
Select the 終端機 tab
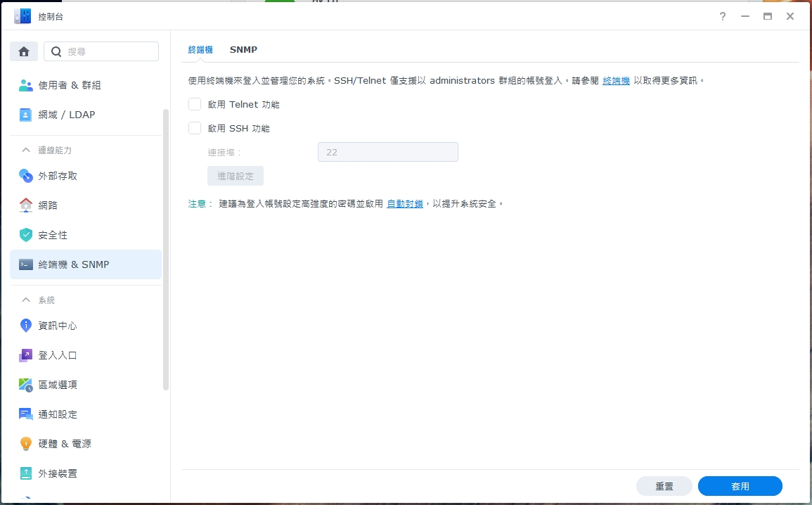[200, 49]
